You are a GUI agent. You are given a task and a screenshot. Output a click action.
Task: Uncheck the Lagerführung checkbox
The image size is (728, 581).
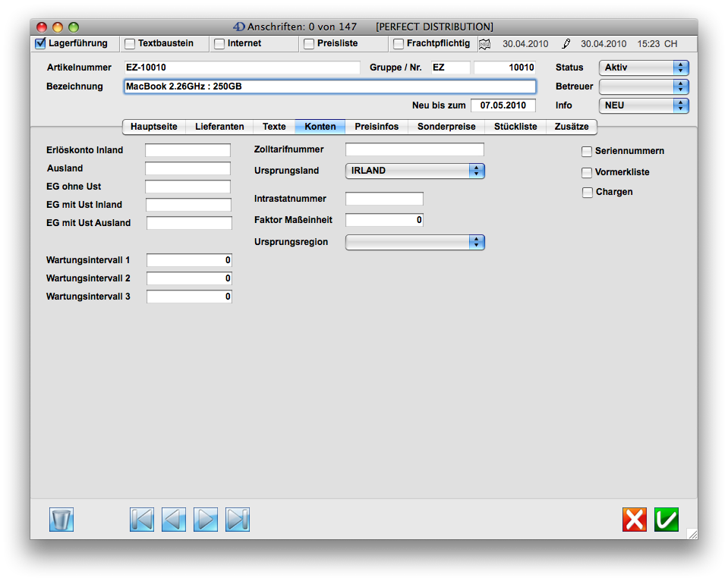coord(41,44)
